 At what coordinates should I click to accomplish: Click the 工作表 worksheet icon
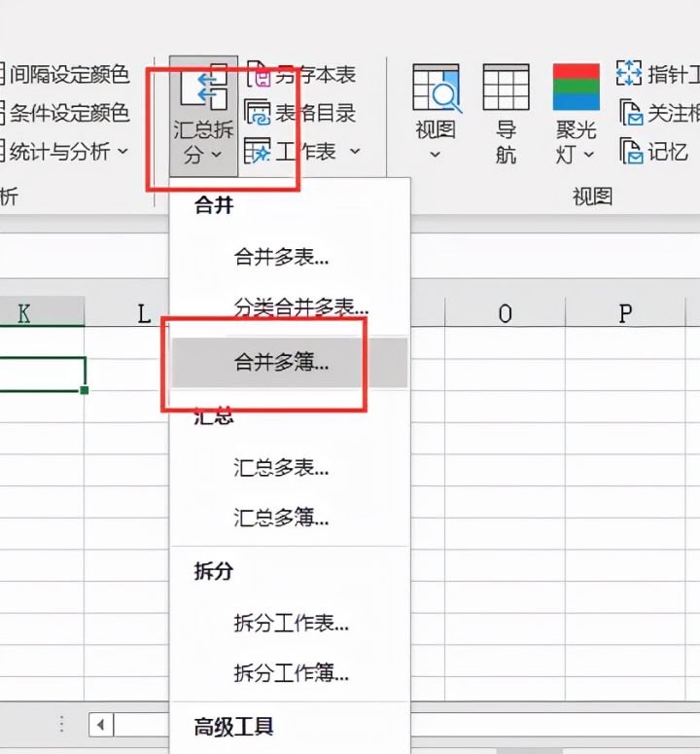click(258, 151)
